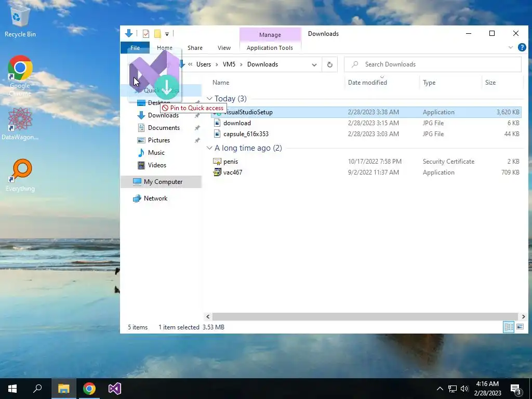Refresh the Downloads folder view
Viewport: 532px width, 399px height.
coord(330,64)
